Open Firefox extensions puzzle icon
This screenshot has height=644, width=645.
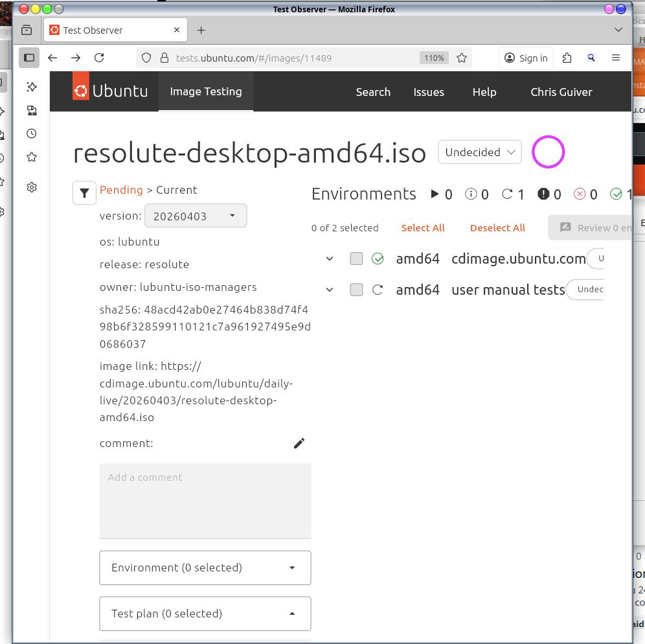click(x=567, y=58)
